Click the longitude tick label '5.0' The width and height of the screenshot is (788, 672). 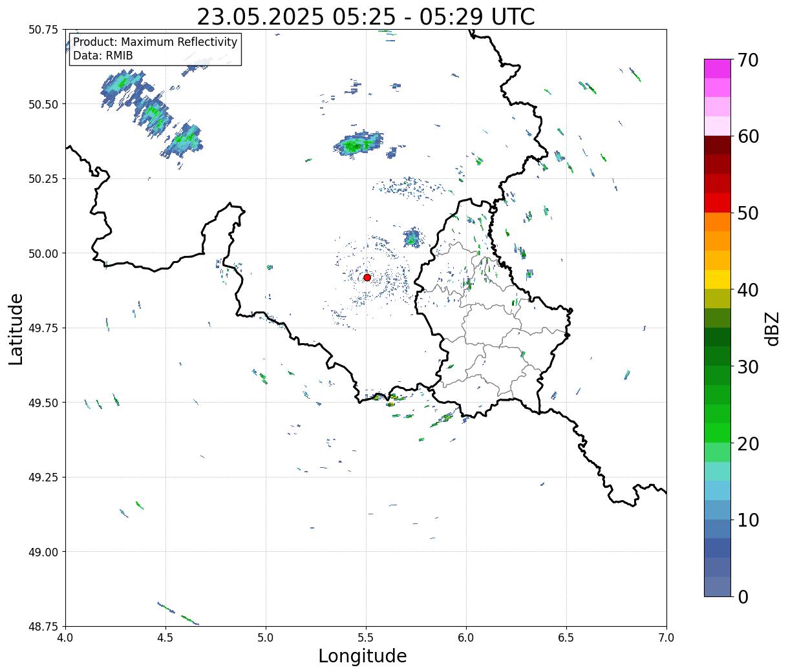pos(266,638)
